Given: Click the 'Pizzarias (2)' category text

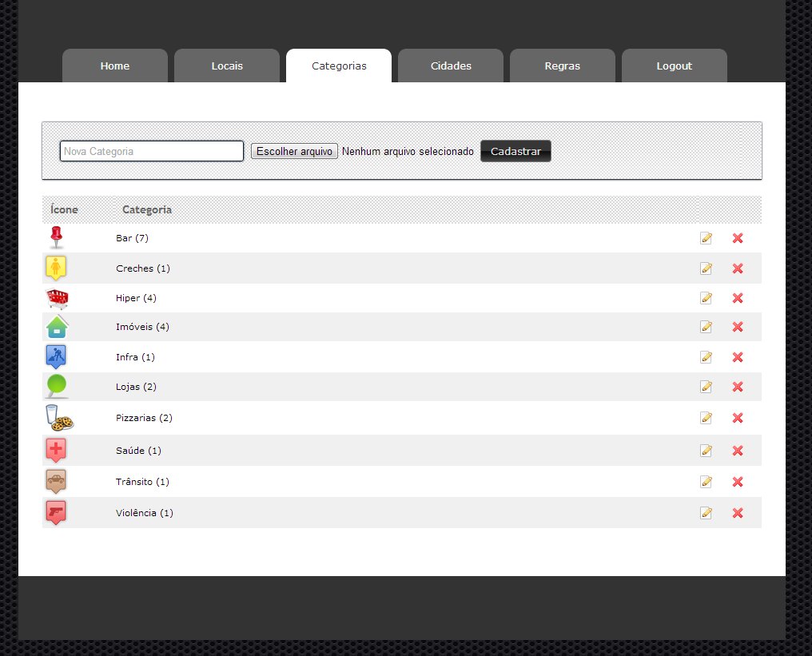Looking at the screenshot, I should click(144, 418).
